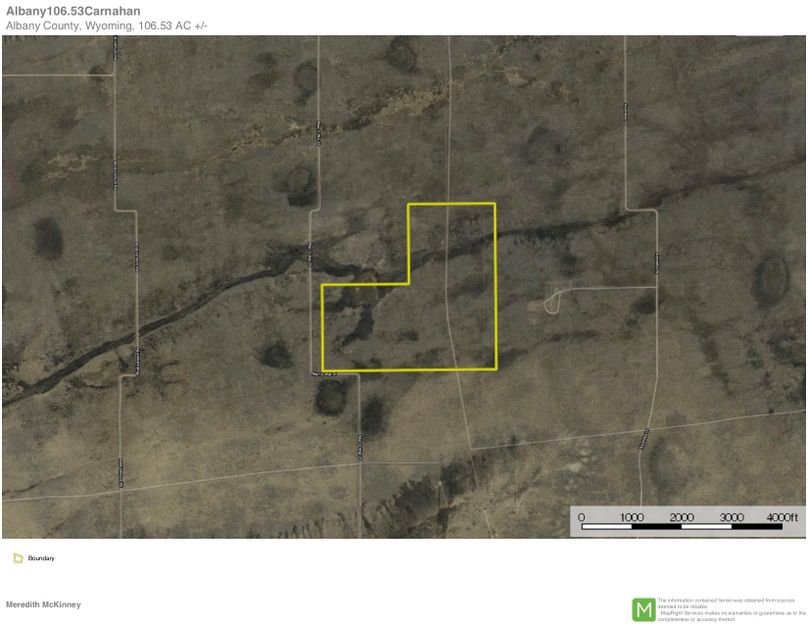The image size is (808, 624).
Task: Click the 4000ft mark on scale bar
Action: [782, 517]
